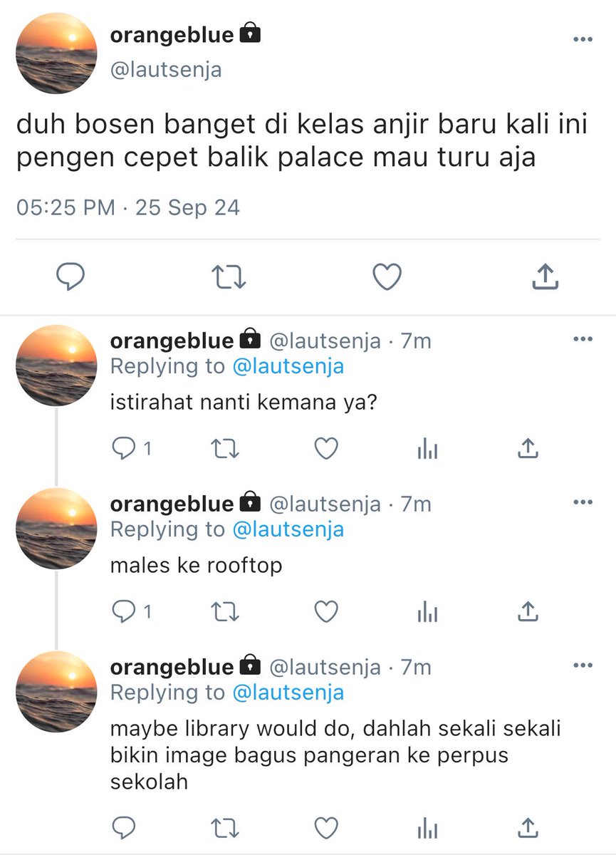Open the orangeblue display name on the main tweet
Screen dimensions: 616x855
tap(172, 34)
